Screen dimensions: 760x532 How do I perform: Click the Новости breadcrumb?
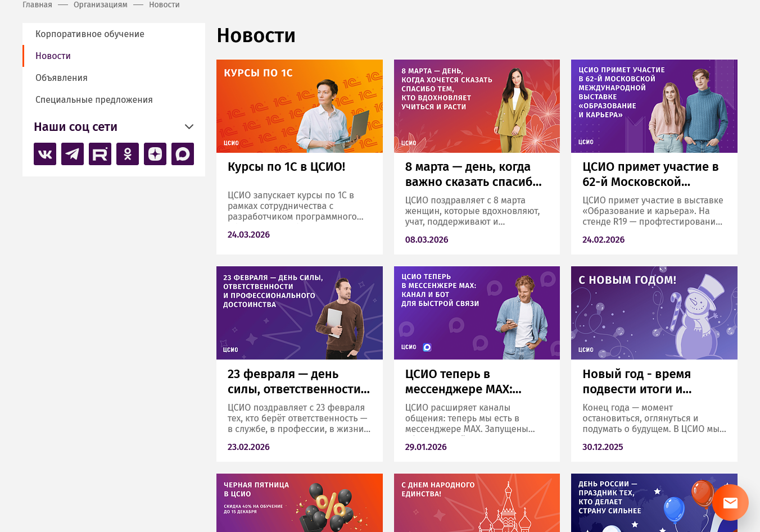164,4
